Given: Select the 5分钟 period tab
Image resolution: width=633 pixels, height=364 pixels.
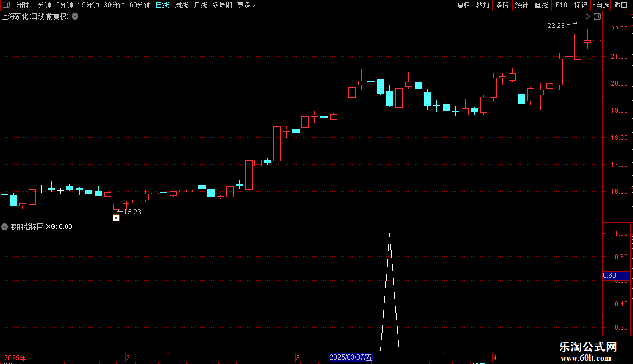Looking at the screenshot, I should pyautogui.click(x=64, y=5).
